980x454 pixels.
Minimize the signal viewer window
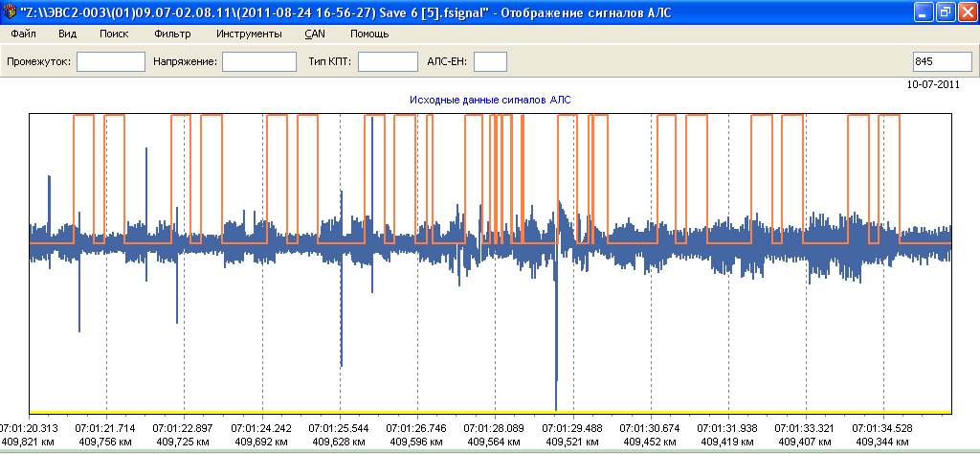[x=923, y=11]
